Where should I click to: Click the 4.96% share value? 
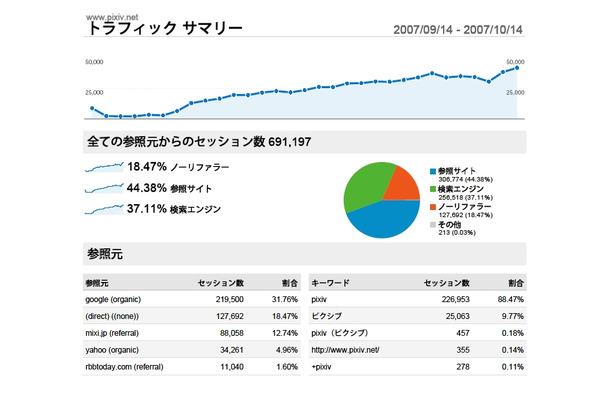point(287,350)
